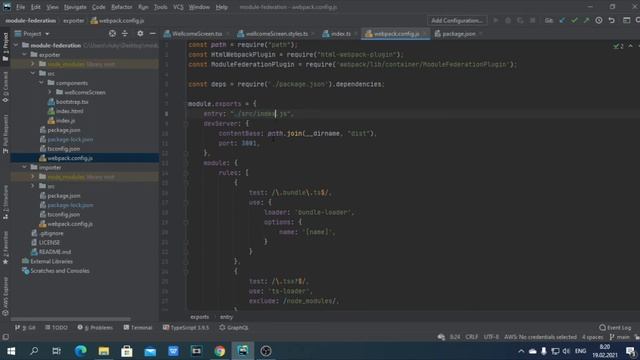Open Google Chrome from taskbar
This screenshot has width=640, height=360.
click(220, 351)
